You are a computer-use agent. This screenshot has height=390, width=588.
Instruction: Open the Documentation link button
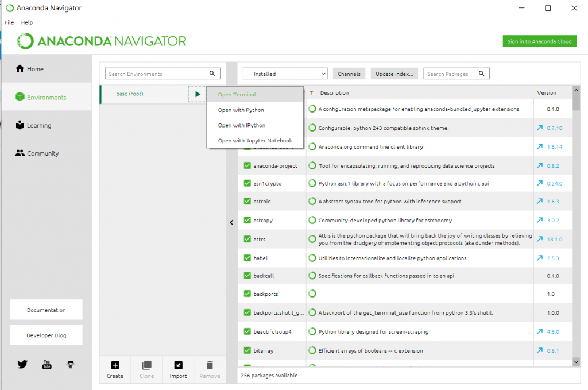click(x=47, y=310)
